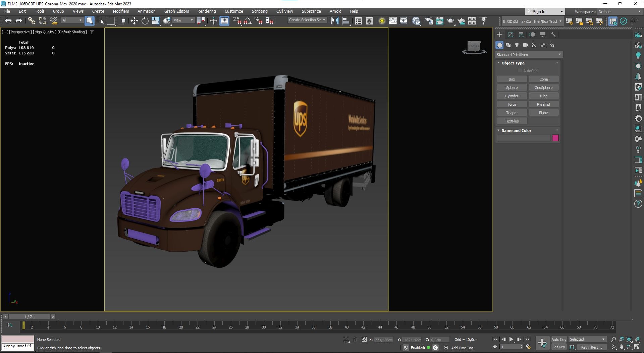
Task: Open the Layer Explorer icon
Action: (369, 21)
